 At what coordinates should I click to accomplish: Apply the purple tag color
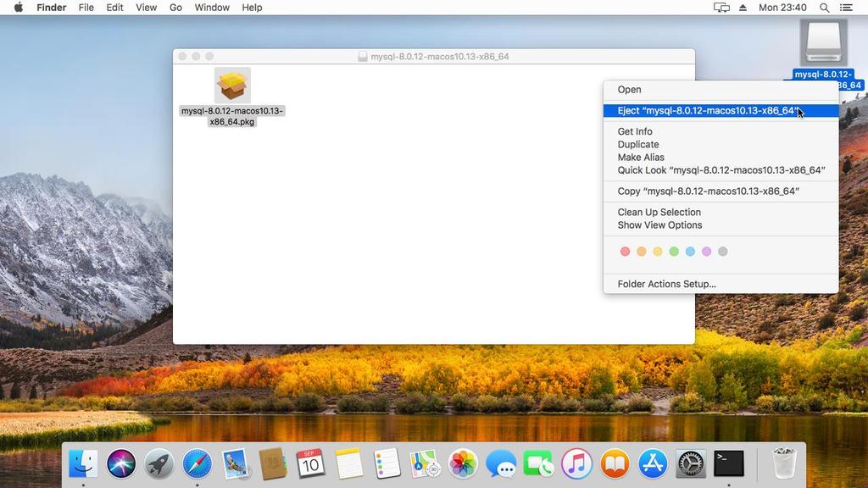click(x=706, y=252)
